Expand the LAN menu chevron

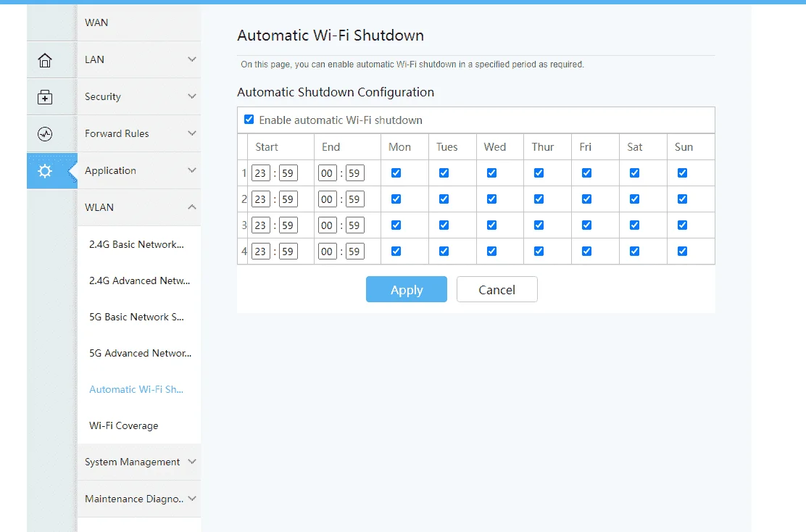pos(192,59)
